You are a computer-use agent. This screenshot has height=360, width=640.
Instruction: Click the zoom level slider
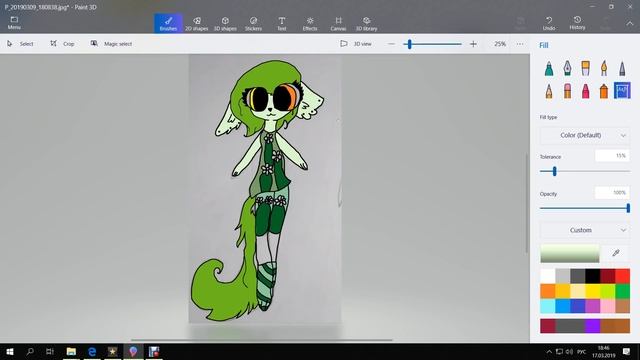click(433, 44)
